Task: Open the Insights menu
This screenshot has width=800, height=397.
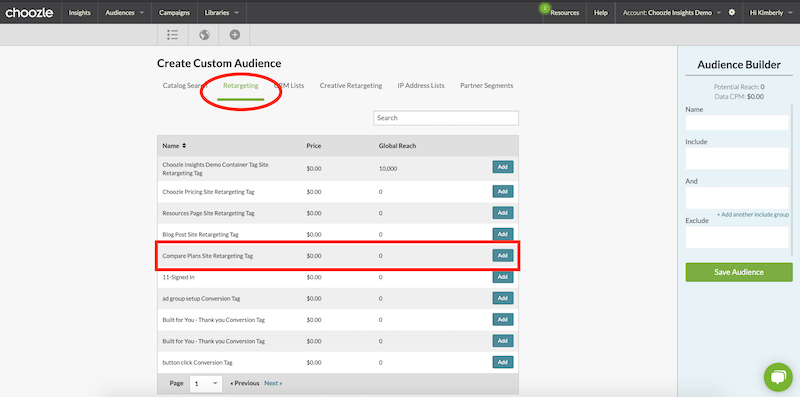Action: coord(79,13)
